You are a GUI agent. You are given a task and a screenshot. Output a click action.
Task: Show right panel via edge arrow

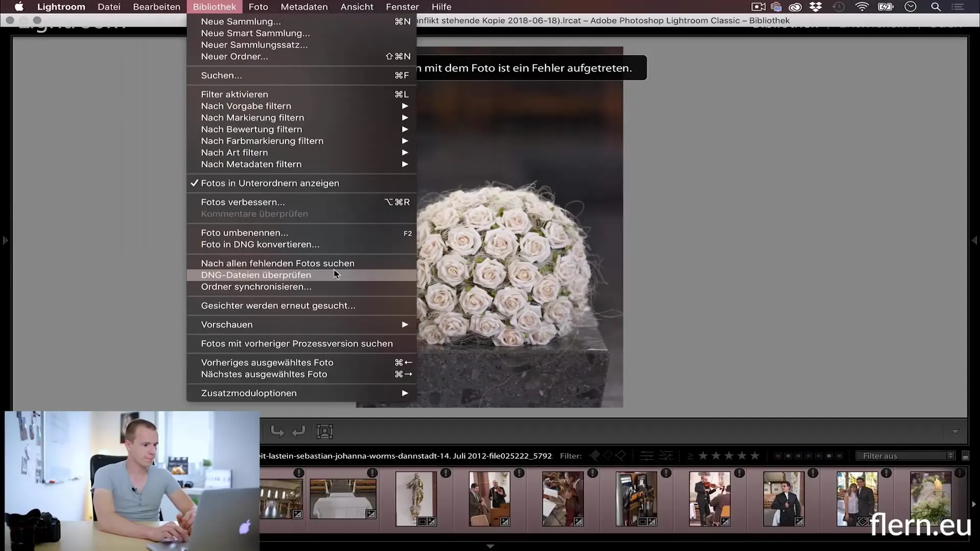click(974, 240)
